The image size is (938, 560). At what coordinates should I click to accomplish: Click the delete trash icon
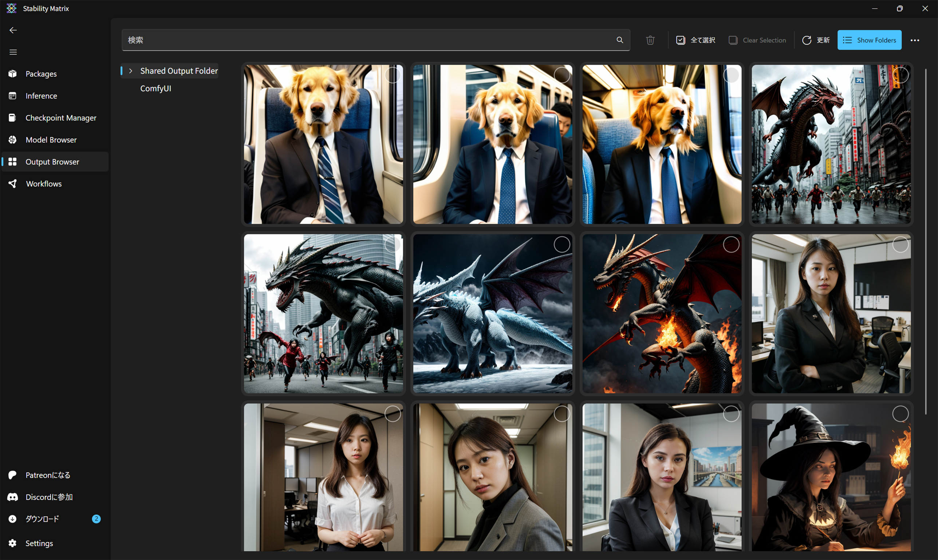[650, 40]
